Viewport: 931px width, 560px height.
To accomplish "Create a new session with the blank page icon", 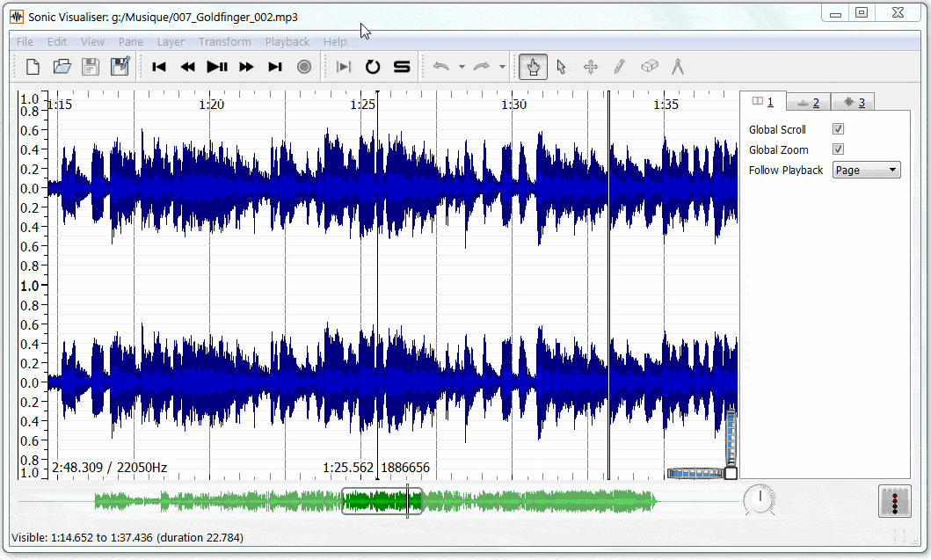I will click(x=33, y=67).
